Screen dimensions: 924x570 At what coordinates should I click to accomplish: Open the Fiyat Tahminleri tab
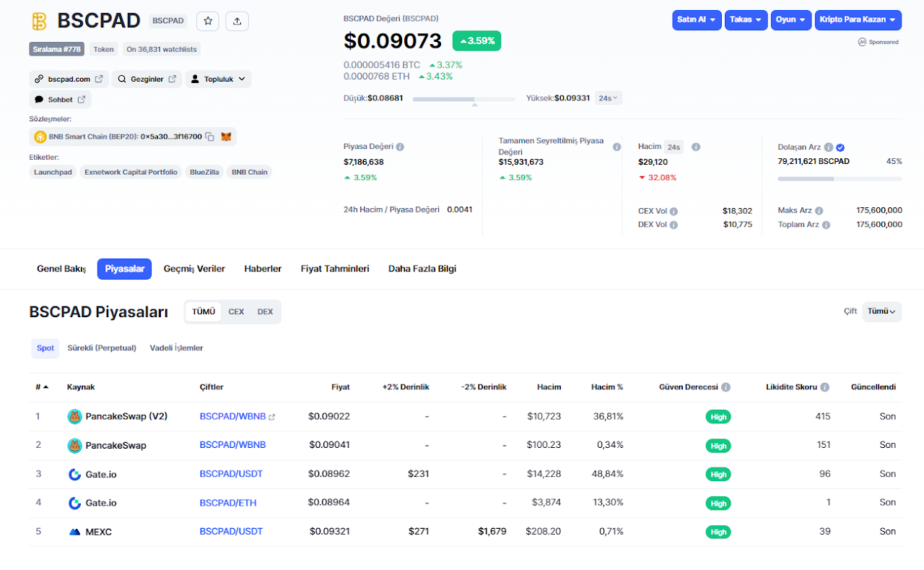click(335, 269)
